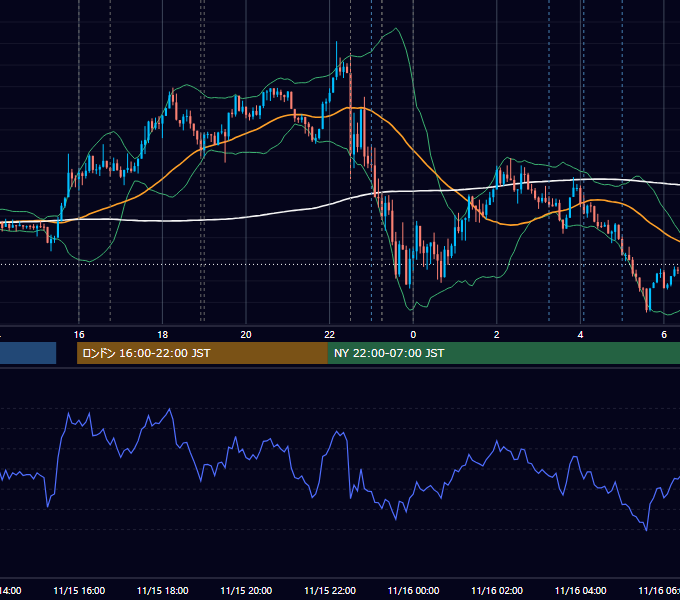Screen dimensions: 680x600
Task: Select the 16 hour axis label
Action: tap(79, 335)
